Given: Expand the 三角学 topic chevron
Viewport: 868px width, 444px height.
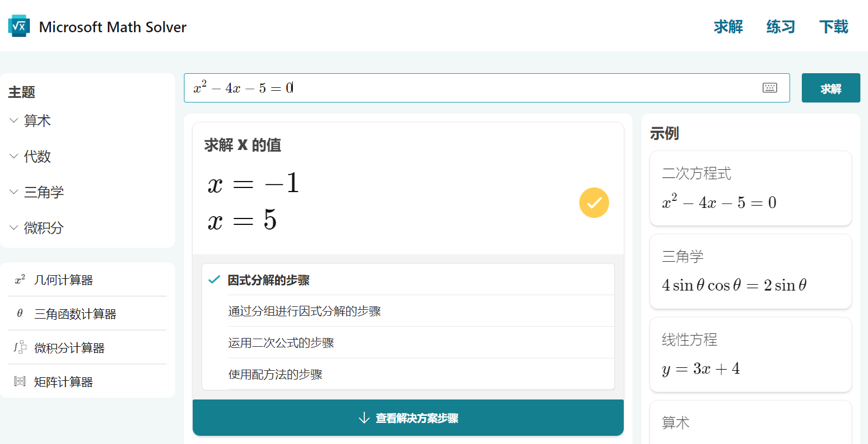Looking at the screenshot, I should point(14,192).
